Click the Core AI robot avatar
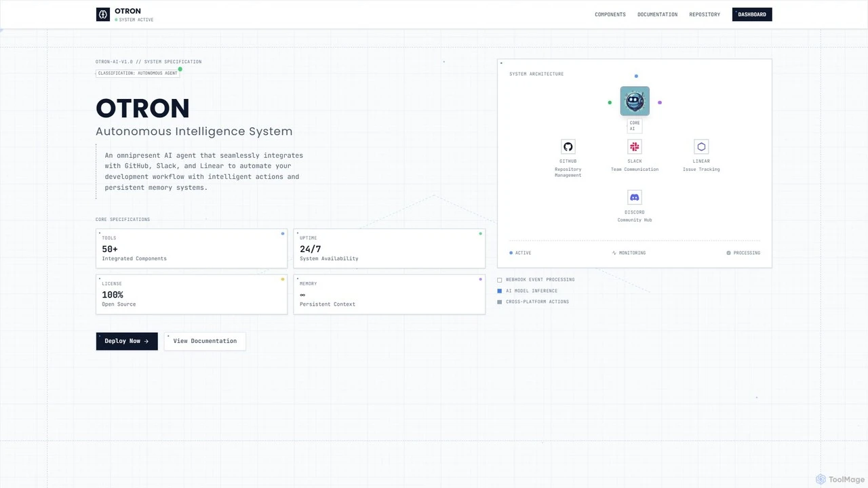This screenshot has height=488, width=868. tap(635, 101)
